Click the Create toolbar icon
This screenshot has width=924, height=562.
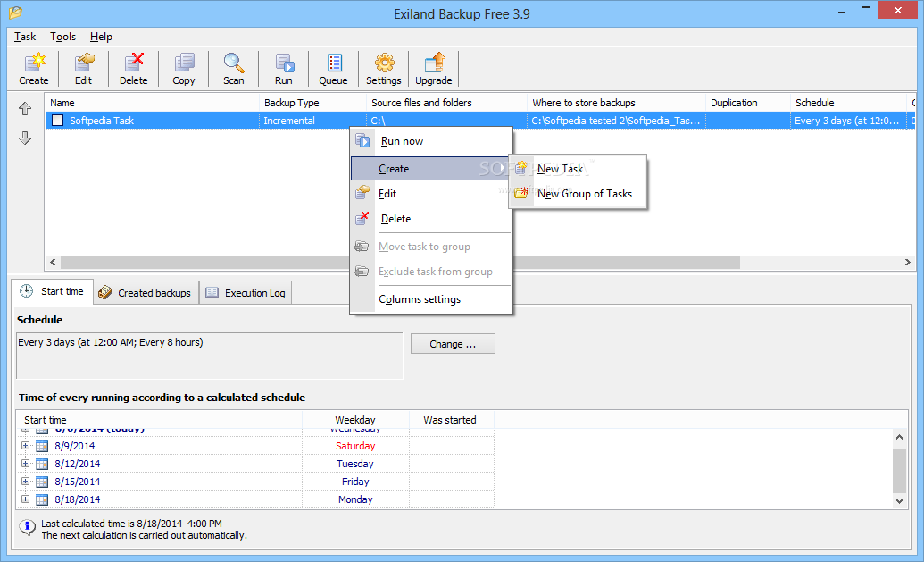(x=34, y=63)
